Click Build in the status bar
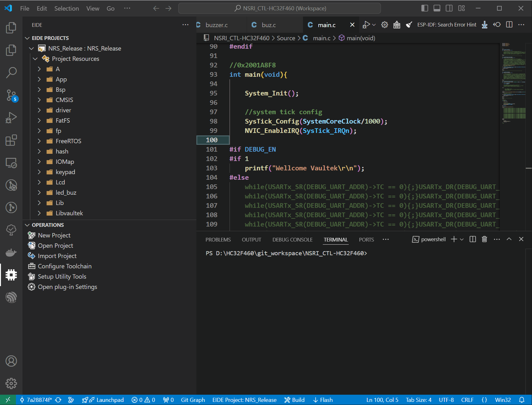 [294, 400]
